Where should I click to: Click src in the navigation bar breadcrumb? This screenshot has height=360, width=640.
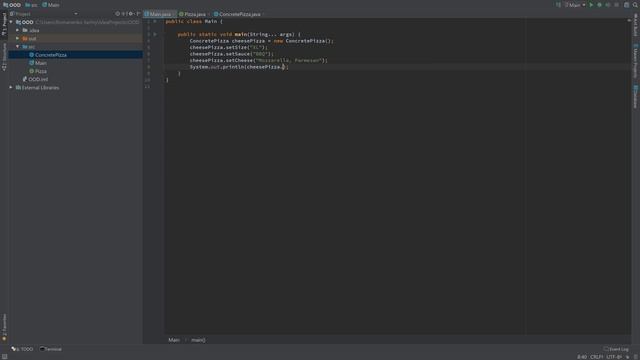pos(31,5)
